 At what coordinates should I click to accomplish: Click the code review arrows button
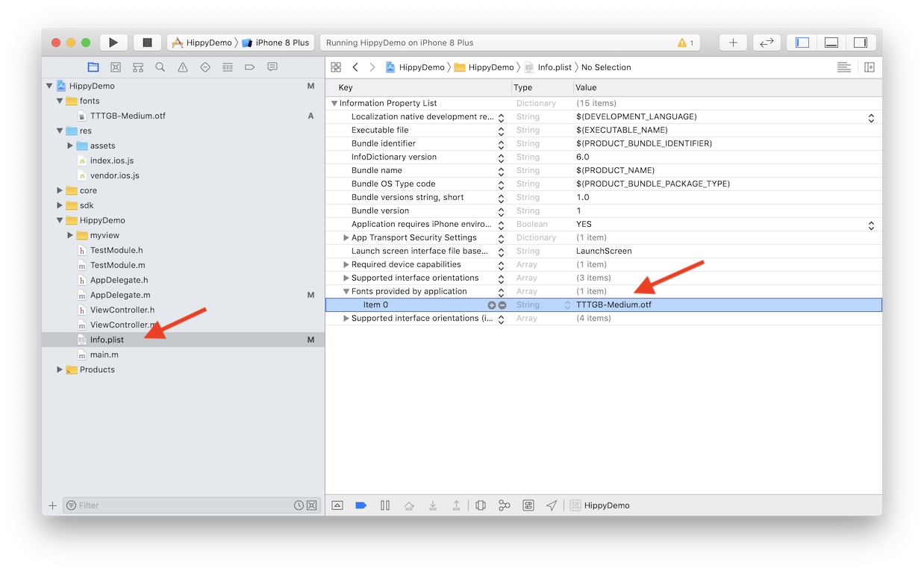pos(767,43)
